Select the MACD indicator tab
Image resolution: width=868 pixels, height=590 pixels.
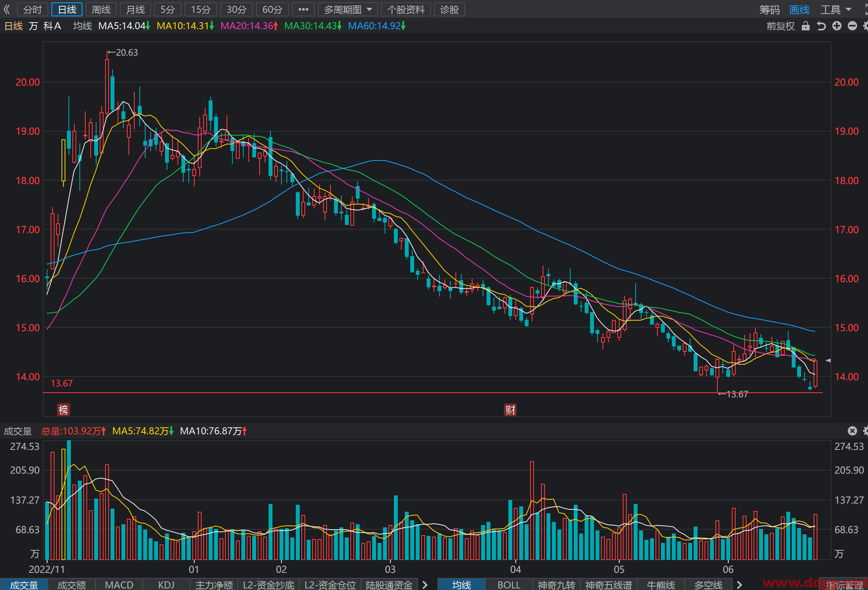click(x=119, y=585)
